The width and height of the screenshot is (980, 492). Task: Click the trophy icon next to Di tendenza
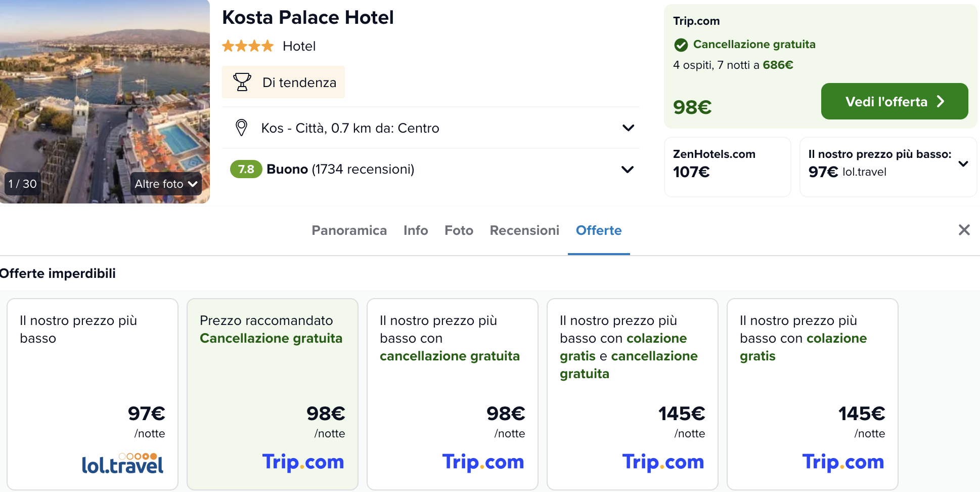pos(242,82)
